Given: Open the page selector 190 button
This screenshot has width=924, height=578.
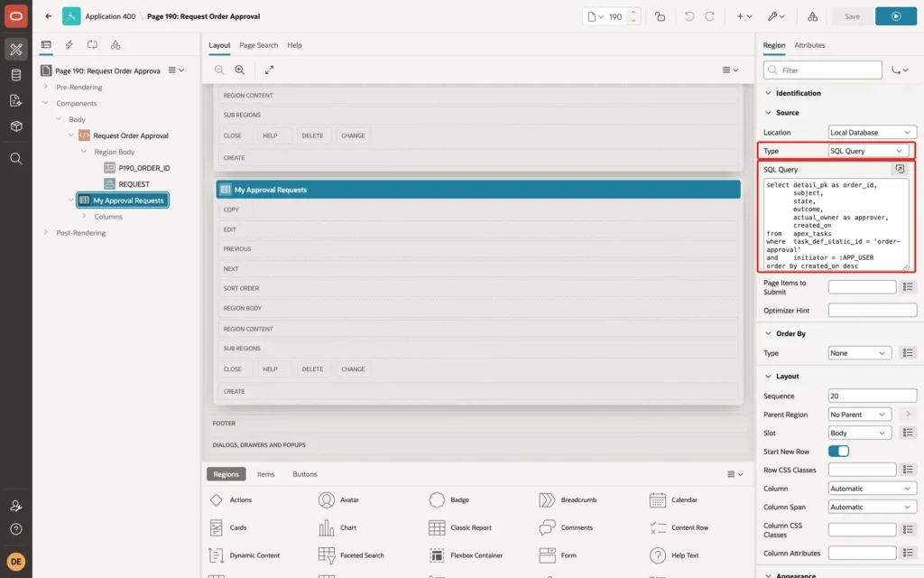Looking at the screenshot, I should 605,16.
